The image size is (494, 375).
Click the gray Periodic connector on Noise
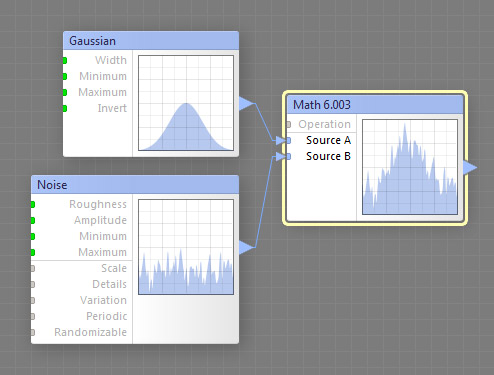(33, 316)
